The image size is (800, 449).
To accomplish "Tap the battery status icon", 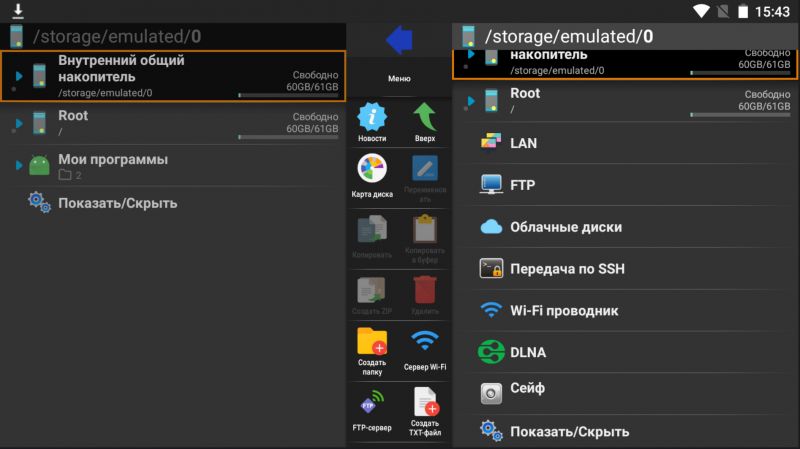I will point(743,11).
